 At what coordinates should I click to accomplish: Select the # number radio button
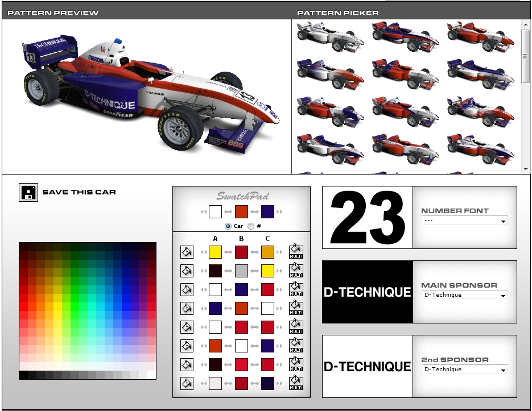pyautogui.click(x=250, y=226)
